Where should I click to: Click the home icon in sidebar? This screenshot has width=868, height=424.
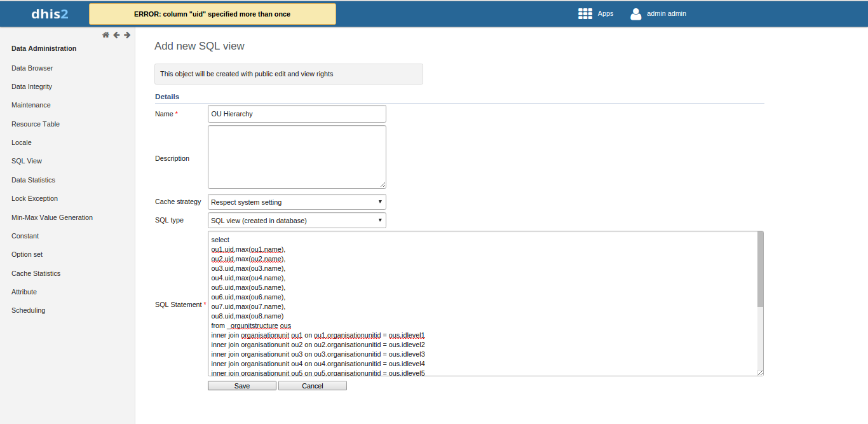pyautogui.click(x=105, y=35)
